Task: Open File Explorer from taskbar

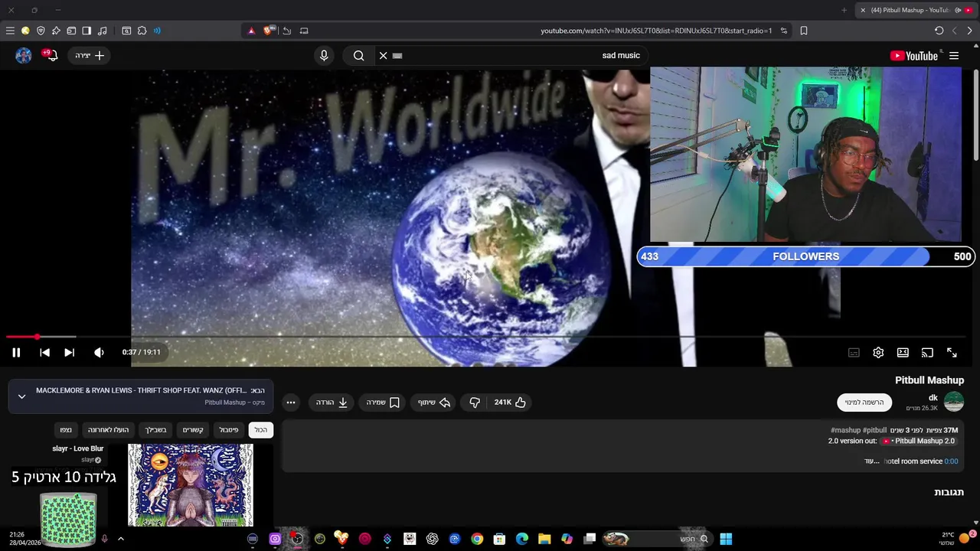Action: point(544,539)
